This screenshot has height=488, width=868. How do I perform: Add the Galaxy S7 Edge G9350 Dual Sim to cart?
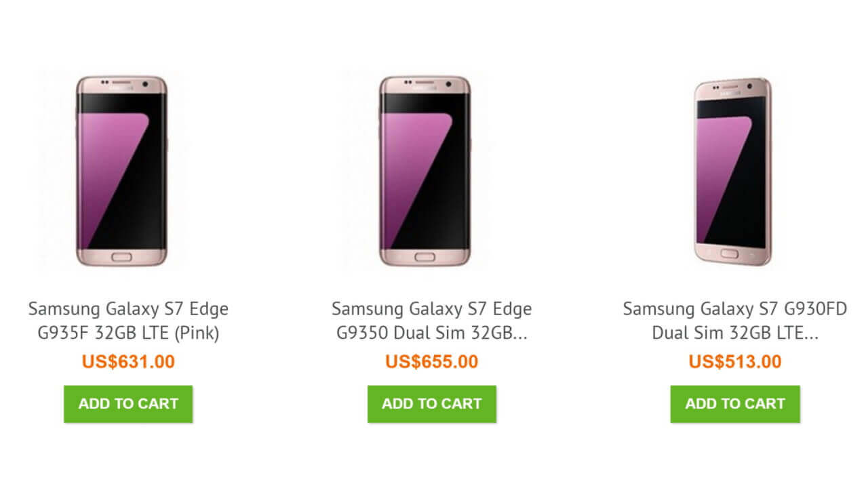432,403
